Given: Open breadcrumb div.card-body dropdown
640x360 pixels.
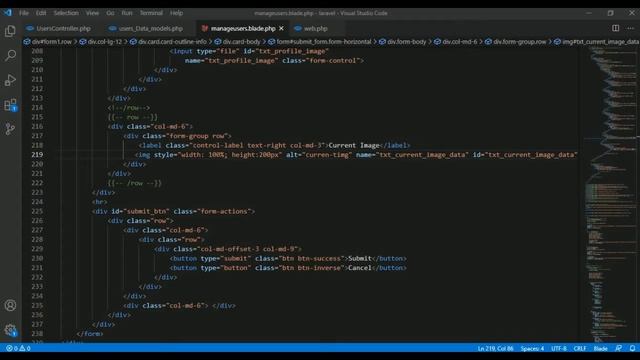Looking at the screenshot, I should [238, 42].
